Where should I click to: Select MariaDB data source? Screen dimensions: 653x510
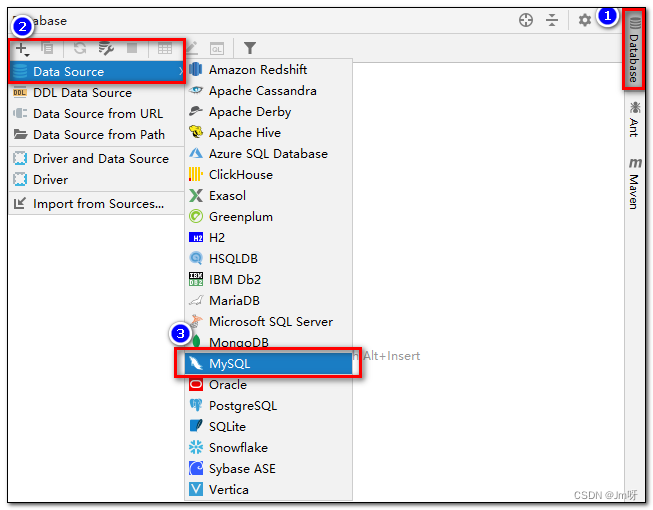point(269,301)
